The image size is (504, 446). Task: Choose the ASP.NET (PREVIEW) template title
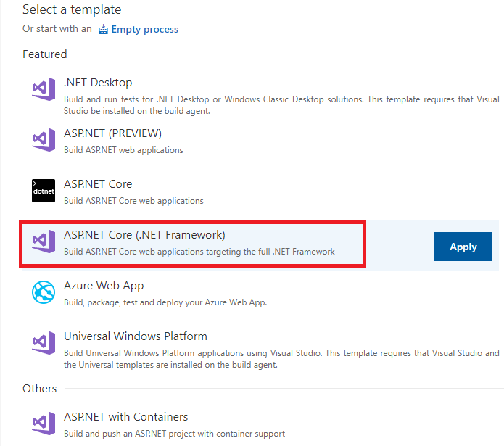tap(112, 133)
